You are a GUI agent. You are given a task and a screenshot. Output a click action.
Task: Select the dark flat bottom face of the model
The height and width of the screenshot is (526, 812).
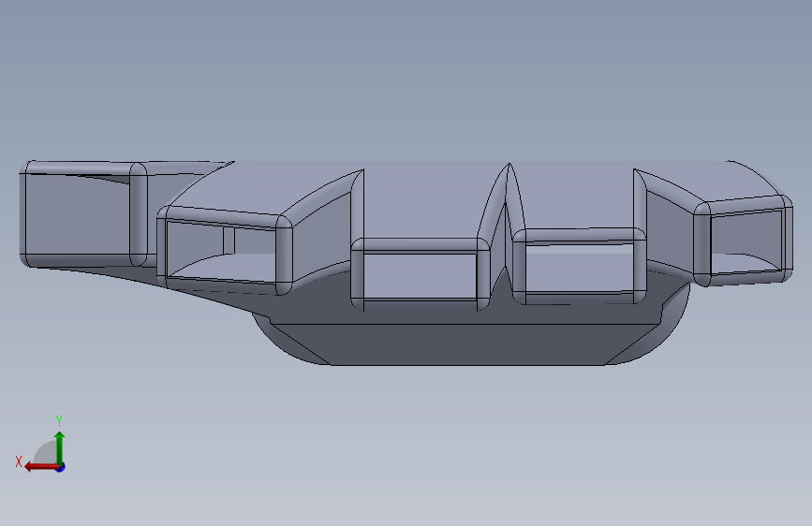(466, 344)
